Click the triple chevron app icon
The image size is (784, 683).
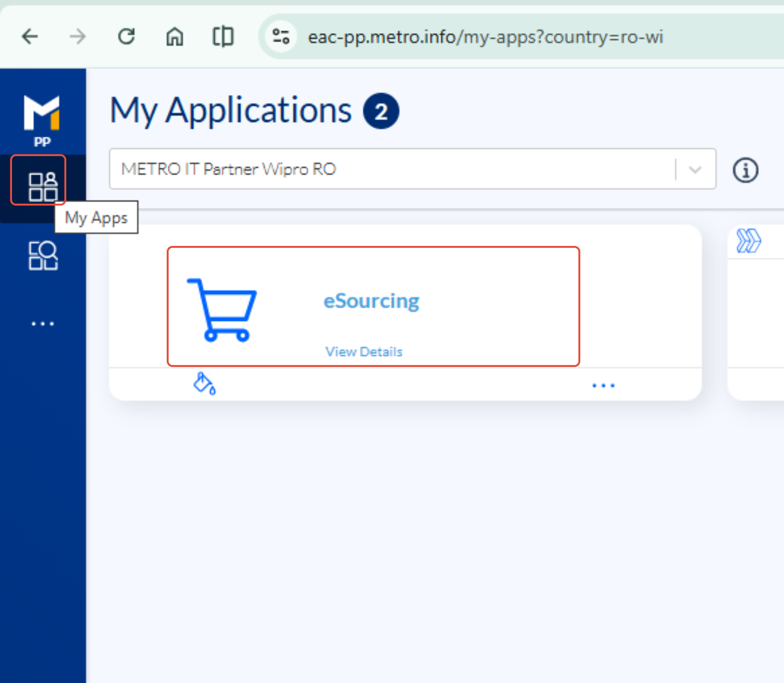tap(748, 241)
